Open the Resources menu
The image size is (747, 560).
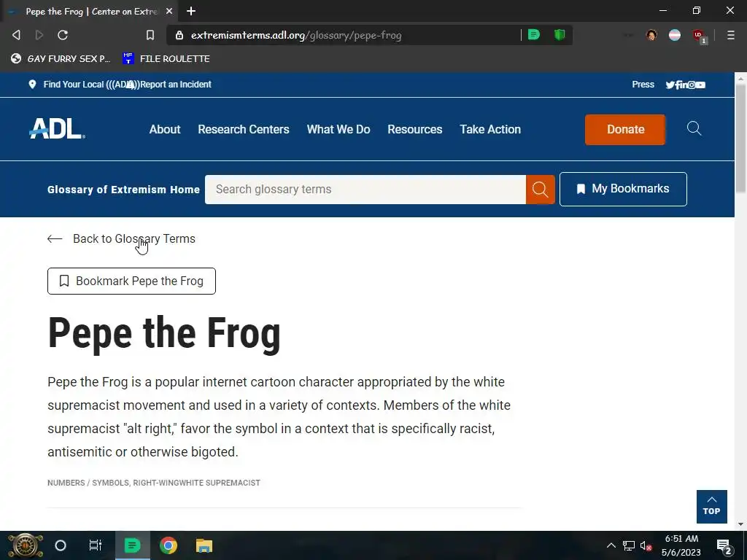tap(414, 130)
